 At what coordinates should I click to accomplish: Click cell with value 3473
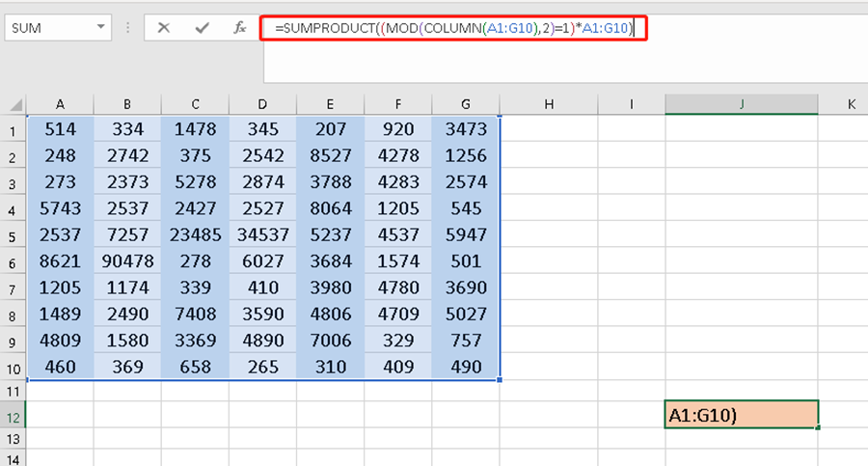click(466, 129)
